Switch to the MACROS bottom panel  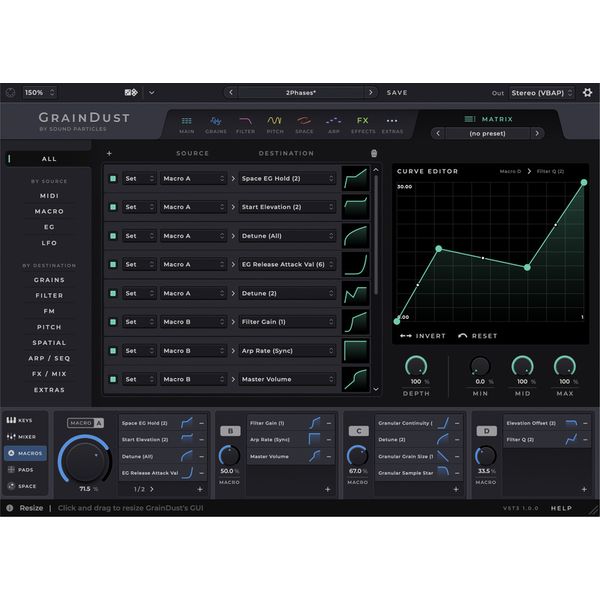pos(26,453)
